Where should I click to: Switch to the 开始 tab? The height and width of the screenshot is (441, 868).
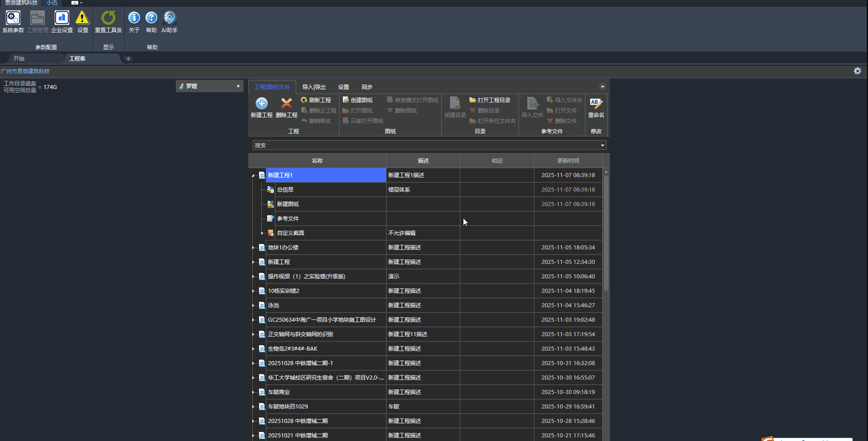(x=19, y=59)
